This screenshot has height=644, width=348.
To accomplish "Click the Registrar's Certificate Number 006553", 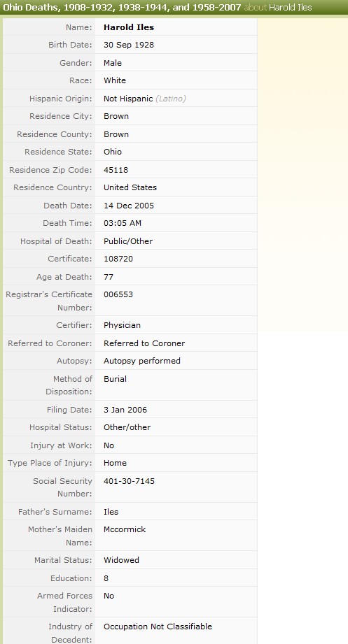I will (x=118, y=294).
